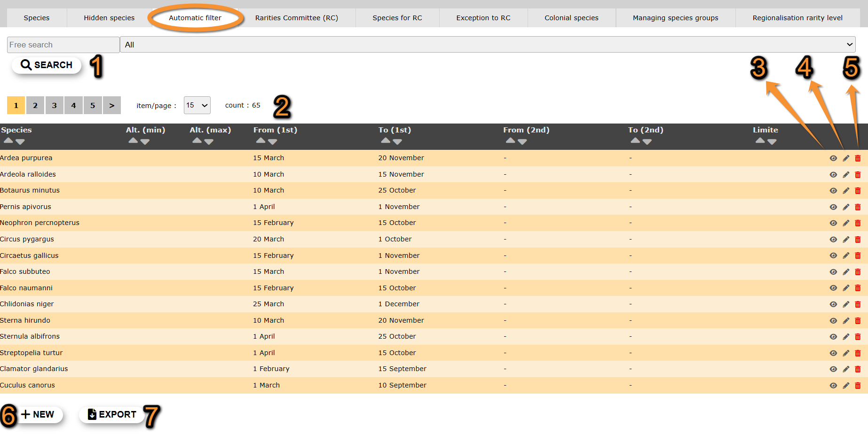Open the Colonial species tab
This screenshot has height=434, width=868.
pyautogui.click(x=571, y=18)
